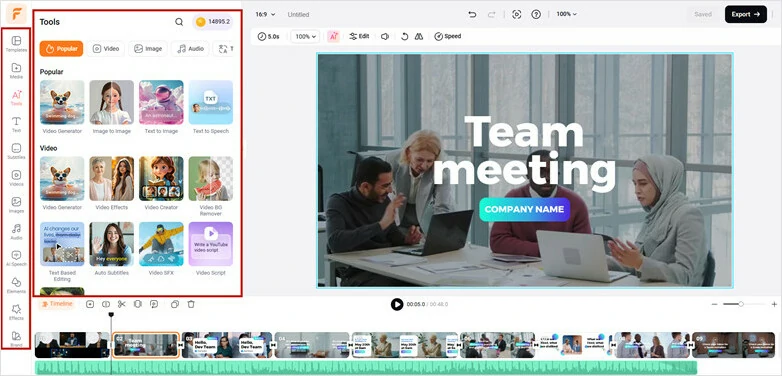Select the Audio category tab in Tools
The image size is (782, 376).
click(x=190, y=49)
